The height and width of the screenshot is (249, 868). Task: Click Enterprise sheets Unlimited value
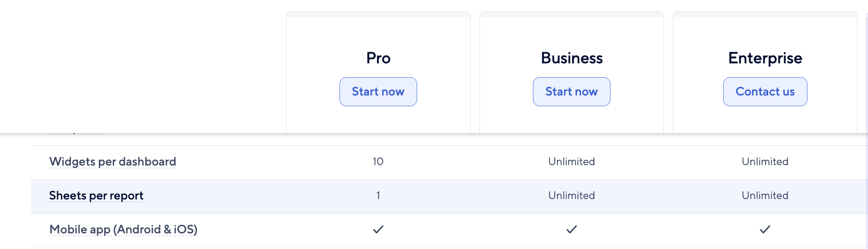(765, 195)
